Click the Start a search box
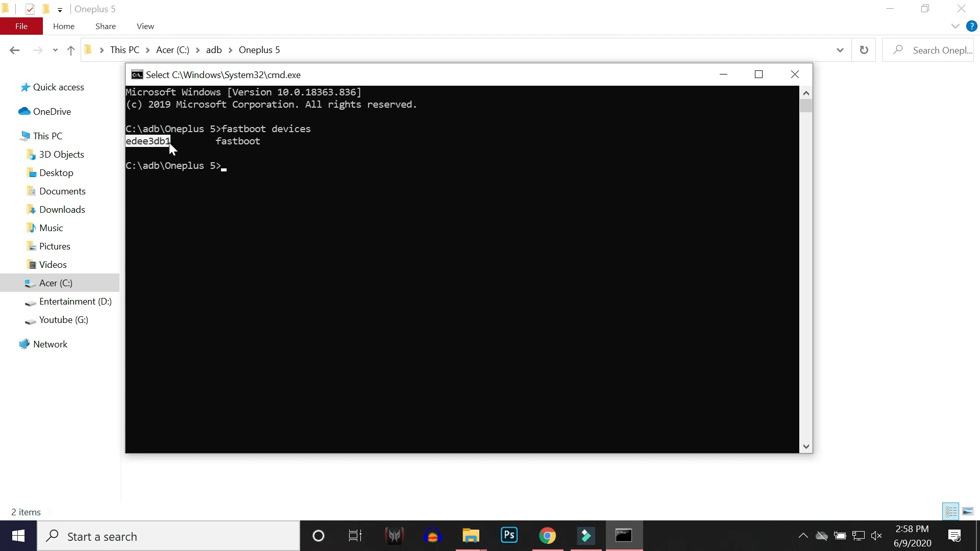980x551 pixels. point(168,536)
